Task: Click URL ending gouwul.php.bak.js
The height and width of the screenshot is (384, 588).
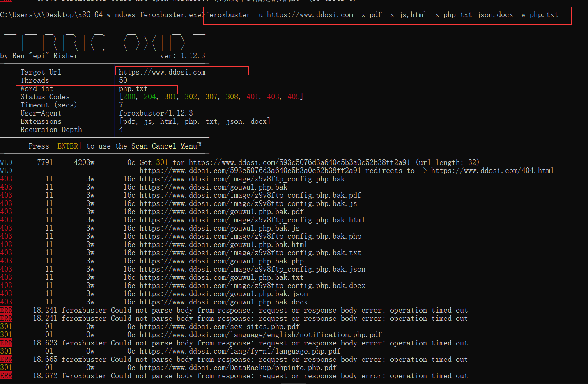Action: click(219, 228)
